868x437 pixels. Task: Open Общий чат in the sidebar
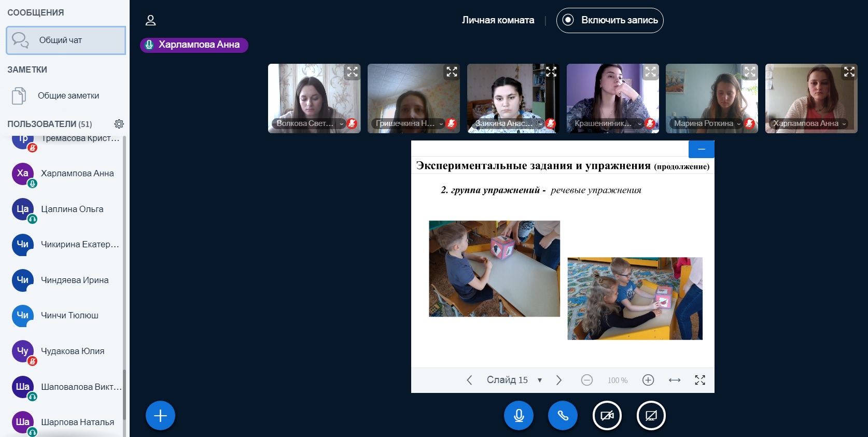click(66, 40)
